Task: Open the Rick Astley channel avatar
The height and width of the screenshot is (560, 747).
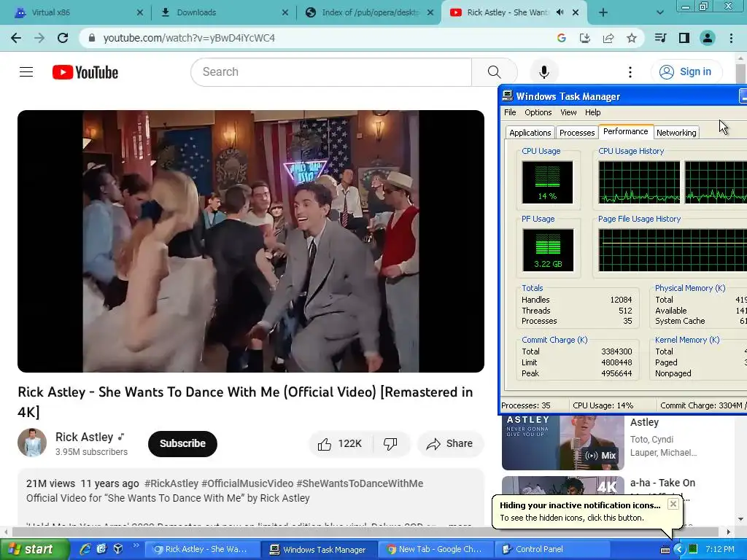Action: tap(32, 443)
